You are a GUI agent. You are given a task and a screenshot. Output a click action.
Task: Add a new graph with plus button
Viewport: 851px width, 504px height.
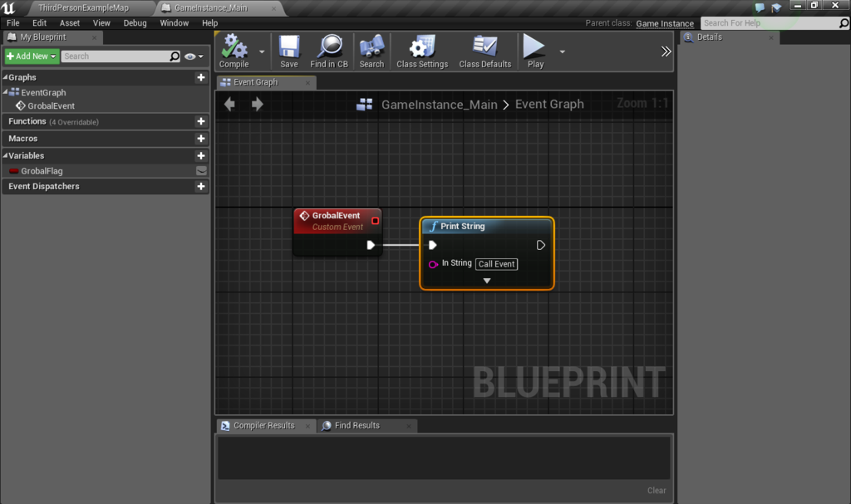coord(201,77)
